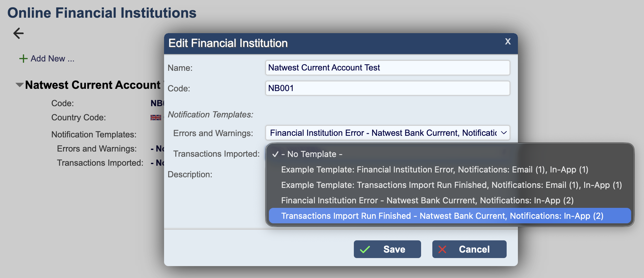
Task: Select Transactions Import Run Finished - Natwest option
Action: click(442, 216)
